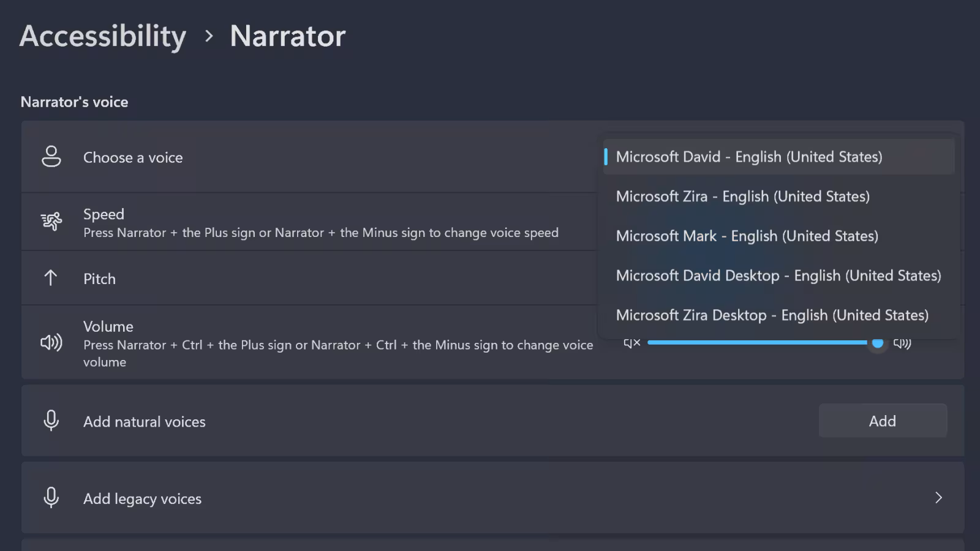The height and width of the screenshot is (551, 980).
Task: Click the Speed setting label
Action: click(x=104, y=214)
